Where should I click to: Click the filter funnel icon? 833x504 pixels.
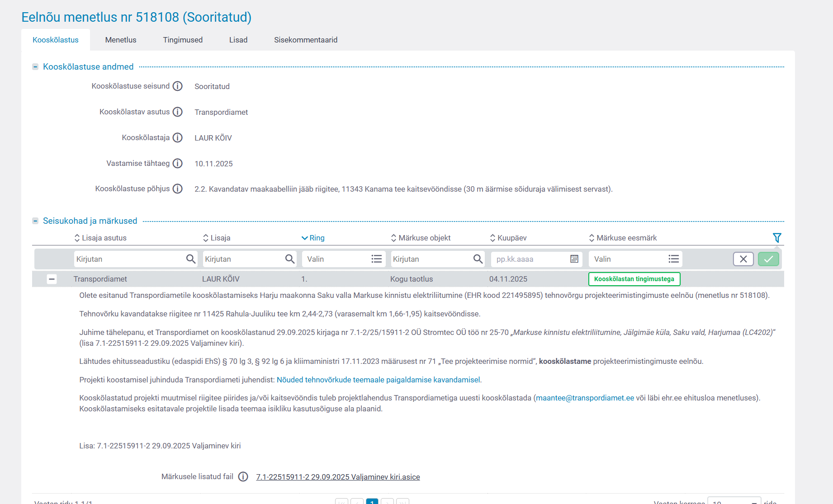(777, 238)
